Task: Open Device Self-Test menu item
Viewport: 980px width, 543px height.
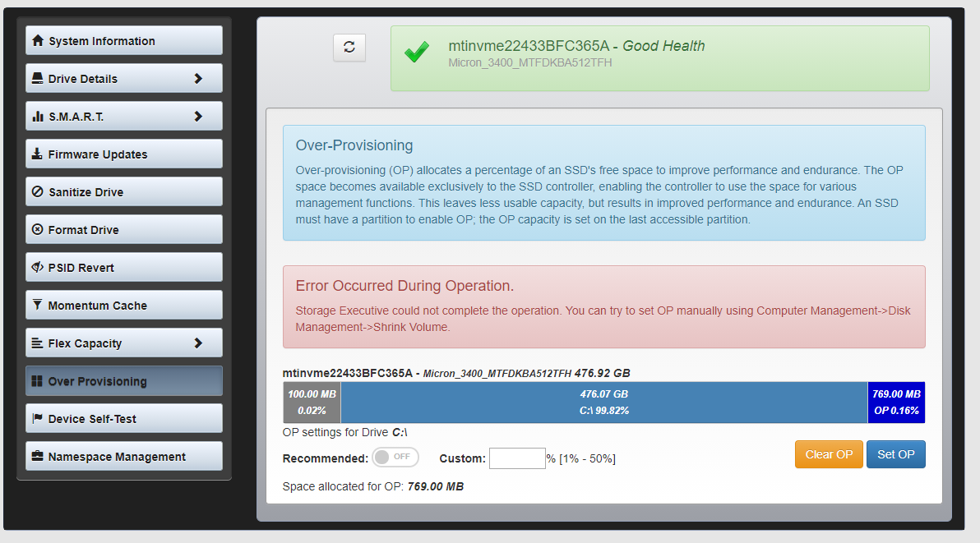Action: click(124, 418)
